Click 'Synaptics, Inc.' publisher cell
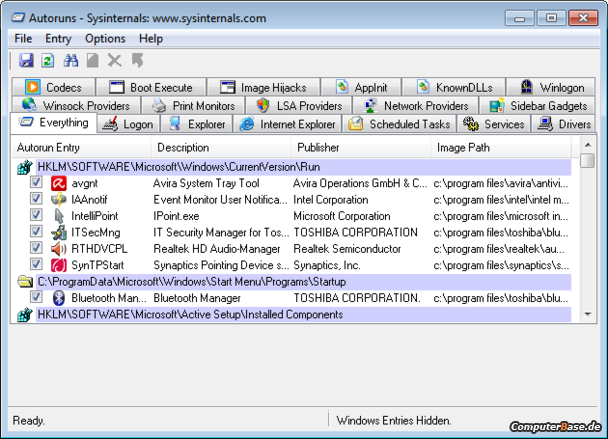This screenshot has height=439, width=608. pyautogui.click(x=327, y=265)
